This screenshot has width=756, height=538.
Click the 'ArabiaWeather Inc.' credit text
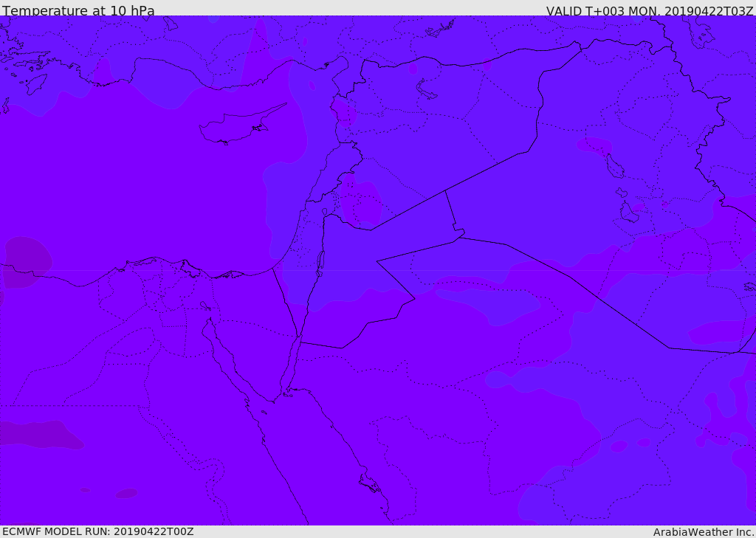click(x=704, y=532)
